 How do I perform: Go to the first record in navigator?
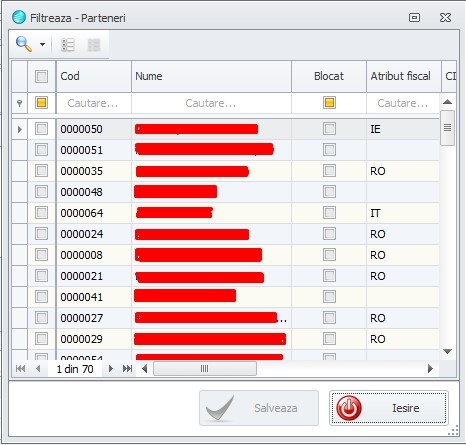point(21,369)
